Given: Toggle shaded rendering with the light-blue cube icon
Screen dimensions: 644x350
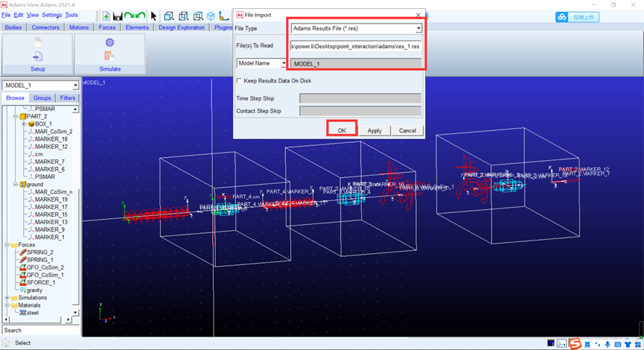Looking at the screenshot, I should tap(211, 16).
